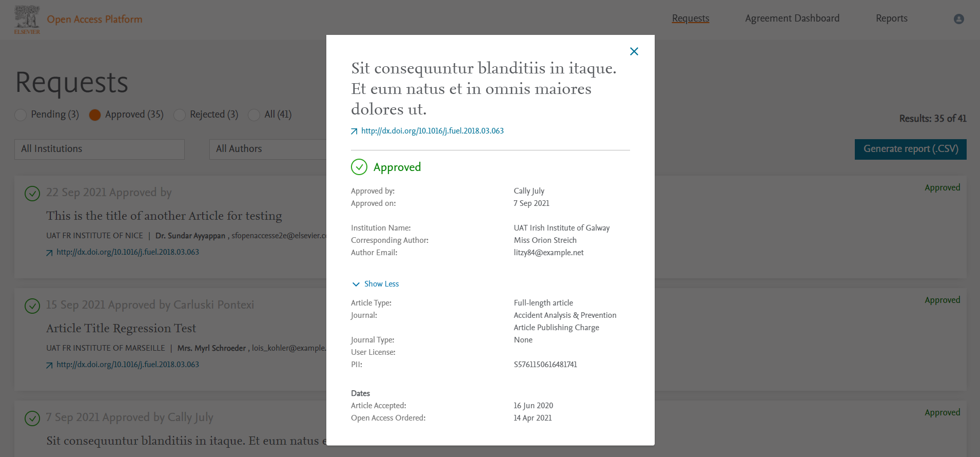Image resolution: width=980 pixels, height=457 pixels.
Task: Select the Pending (3) radio button
Action: pyautogui.click(x=21, y=115)
